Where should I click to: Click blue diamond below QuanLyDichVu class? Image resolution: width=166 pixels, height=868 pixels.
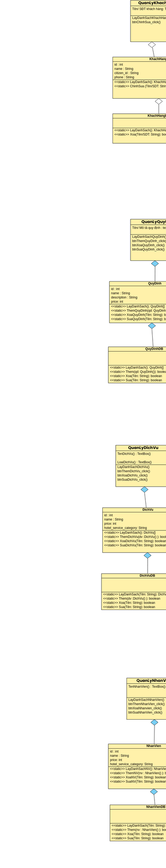[x=144, y=490]
